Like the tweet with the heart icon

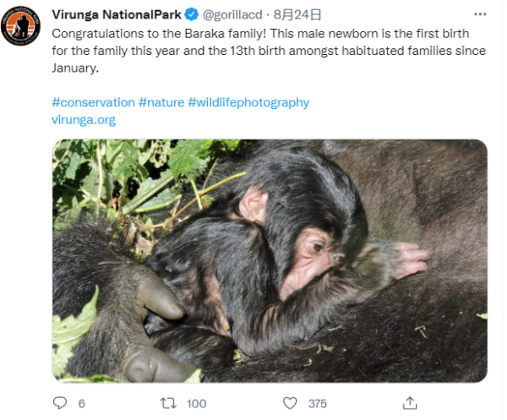tap(290, 403)
